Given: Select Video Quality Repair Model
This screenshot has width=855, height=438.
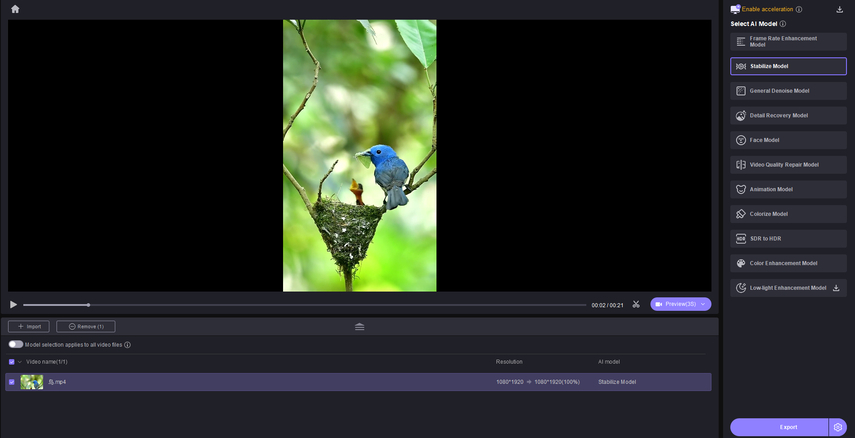Looking at the screenshot, I should [x=788, y=165].
